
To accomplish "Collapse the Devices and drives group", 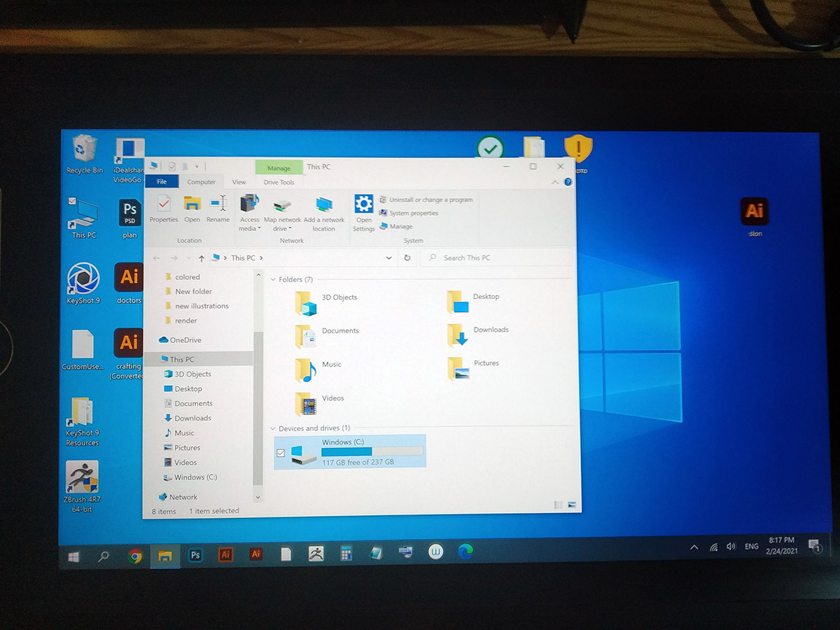I will click(x=273, y=428).
